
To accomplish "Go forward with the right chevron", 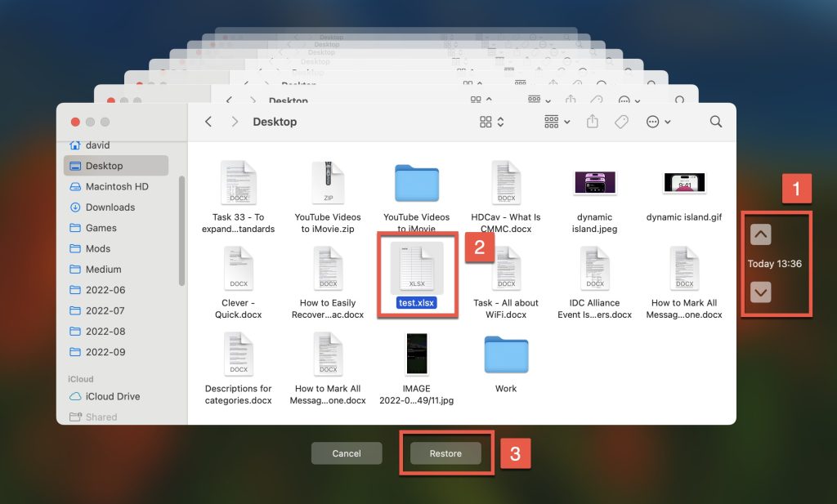I will (x=235, y=122).
